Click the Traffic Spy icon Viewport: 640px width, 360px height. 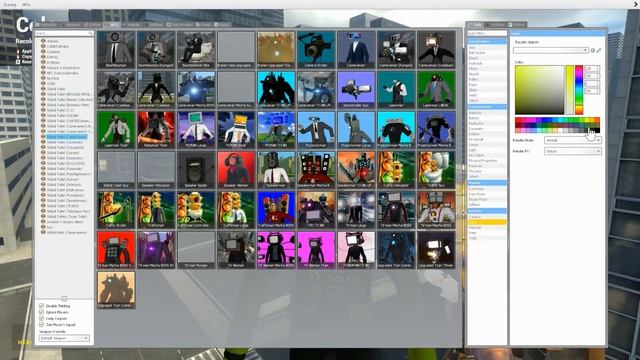click(x=436, y=169)
